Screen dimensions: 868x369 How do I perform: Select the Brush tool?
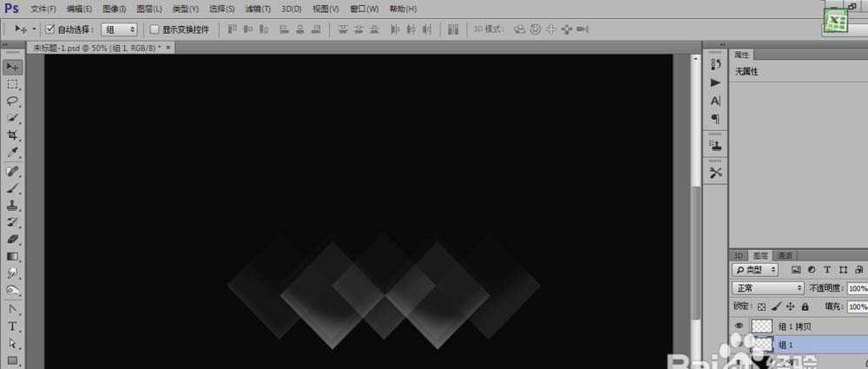click(13, 188)
